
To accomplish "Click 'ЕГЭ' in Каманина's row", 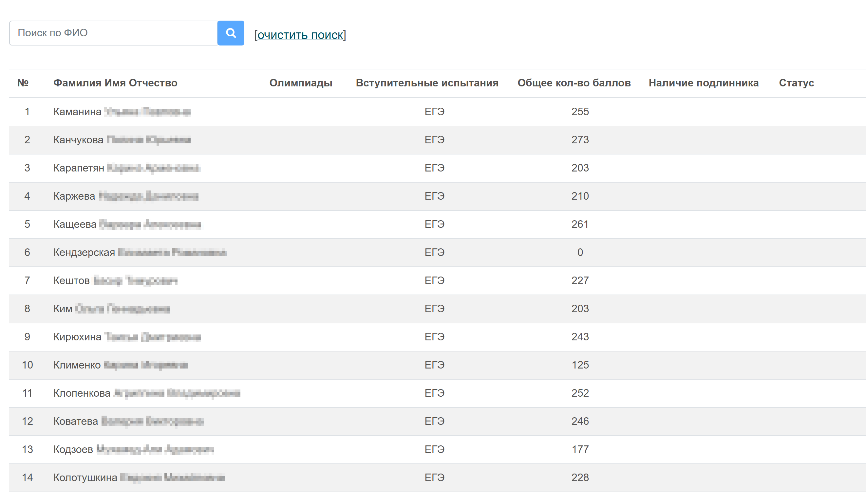I will click(434, 112).
